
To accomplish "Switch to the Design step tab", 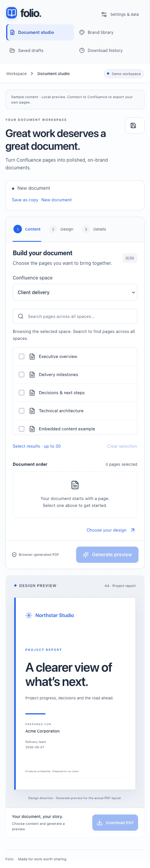I will click(x=62, y=229).
